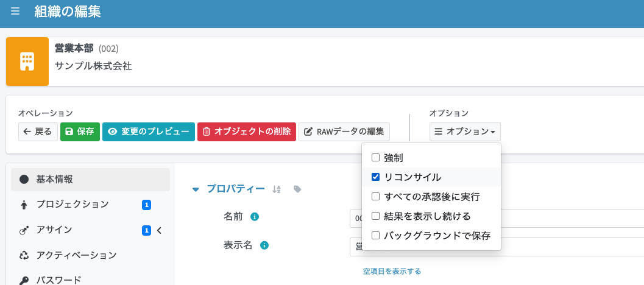The height and width of the screenshot is (285, 644).
Task: Click the 戻る back button
Action: click(x=38, y=132)
